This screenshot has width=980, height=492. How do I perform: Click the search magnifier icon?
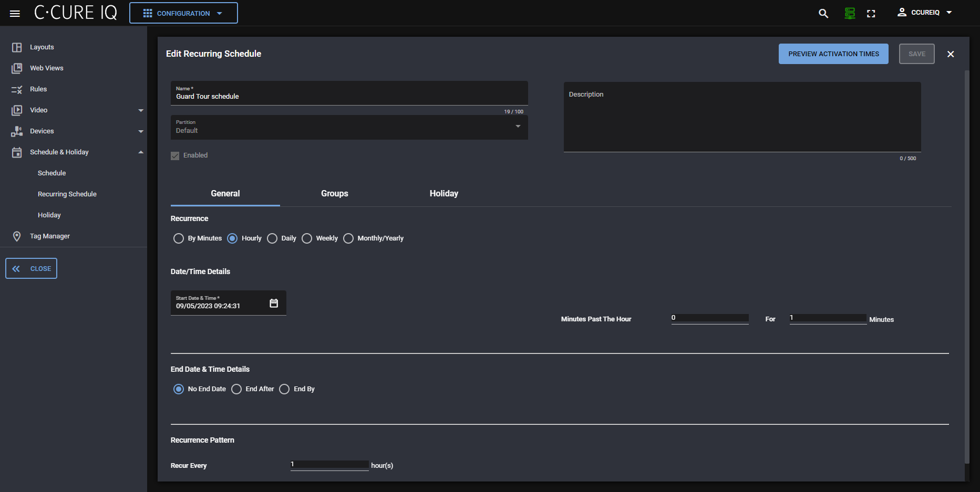tap(823, 13)
